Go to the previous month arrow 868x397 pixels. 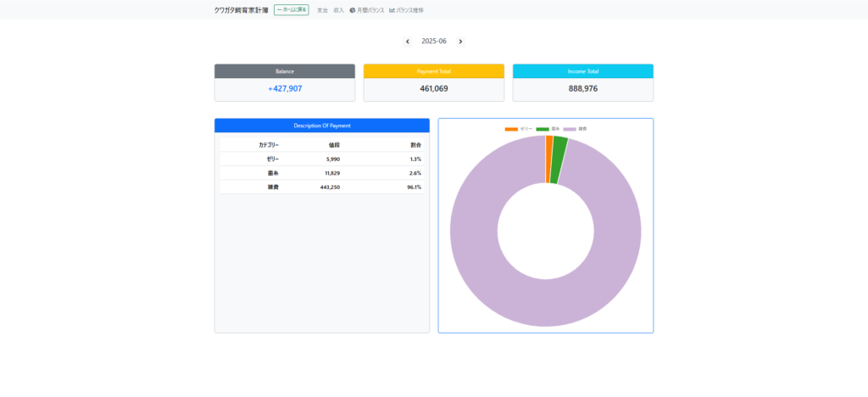click(408, 42)
